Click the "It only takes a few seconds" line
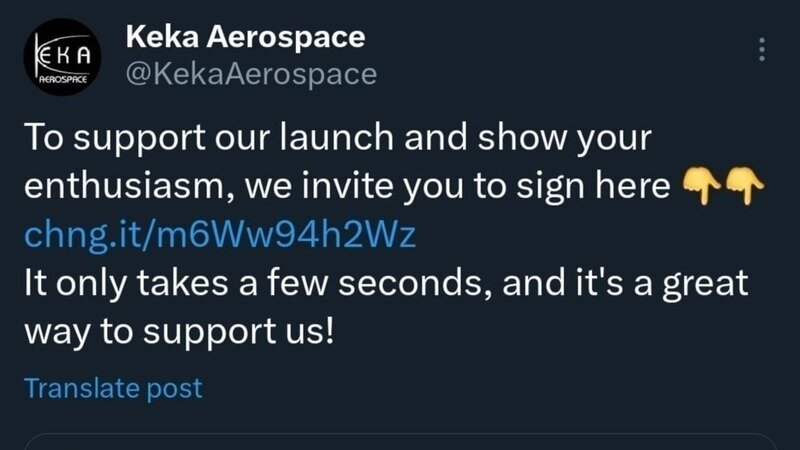 point(385,283)
